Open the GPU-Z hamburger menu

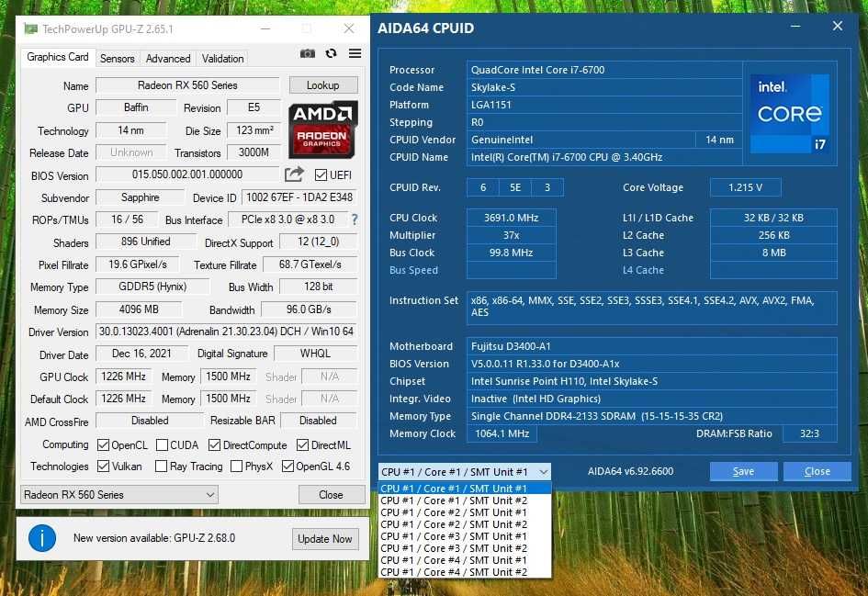tap(355, 53)
